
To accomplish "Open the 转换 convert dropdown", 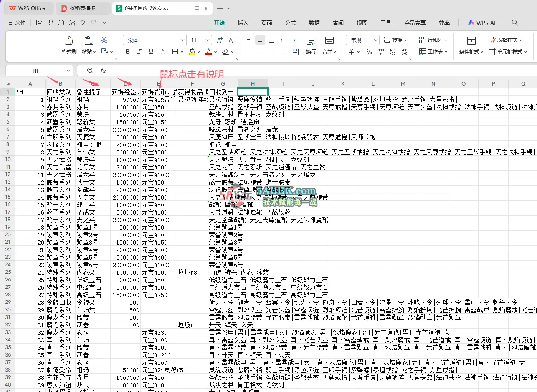I will 395,40.
